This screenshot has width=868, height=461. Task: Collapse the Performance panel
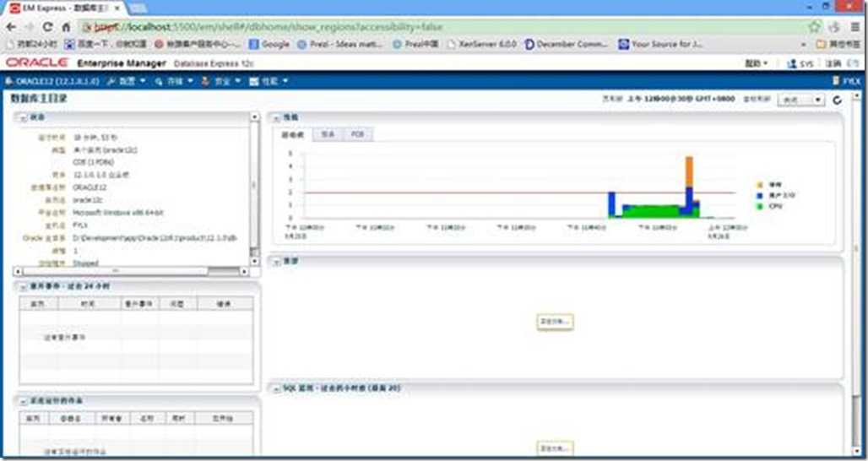[276, 118]
